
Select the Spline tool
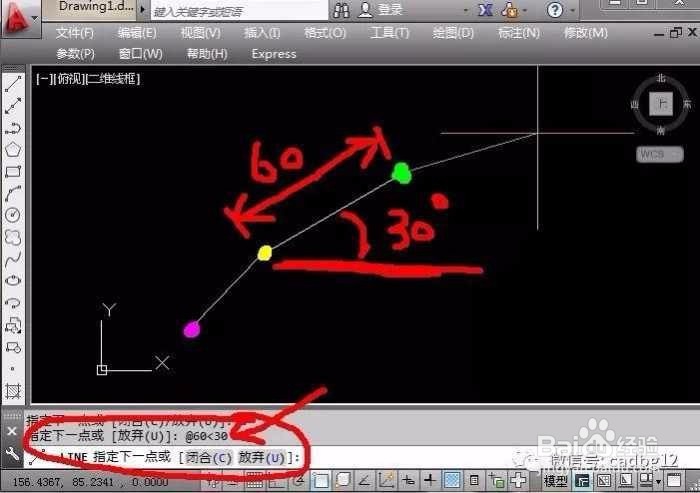point(13,259)
